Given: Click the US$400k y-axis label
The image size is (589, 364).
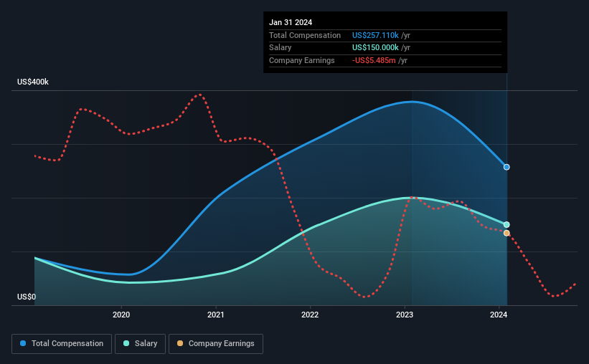Looking at the screenshot, I should coord(33,82).
